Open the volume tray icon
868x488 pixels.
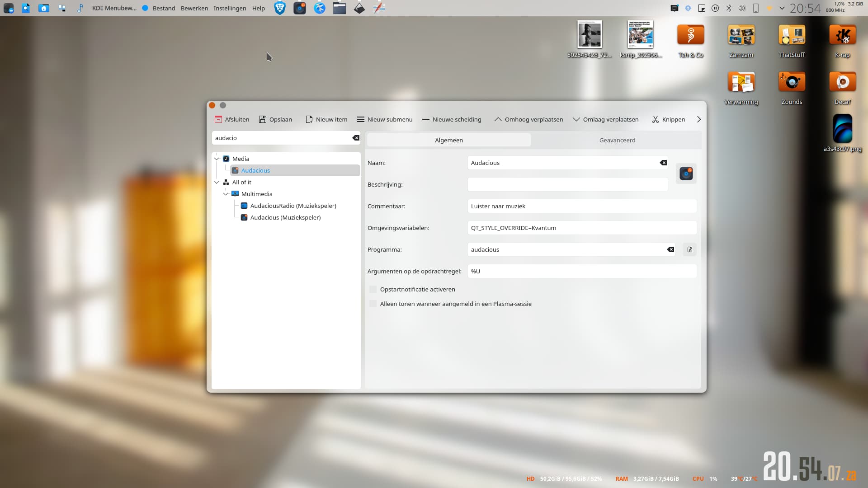pyautogui.click(x=742, y=8)
